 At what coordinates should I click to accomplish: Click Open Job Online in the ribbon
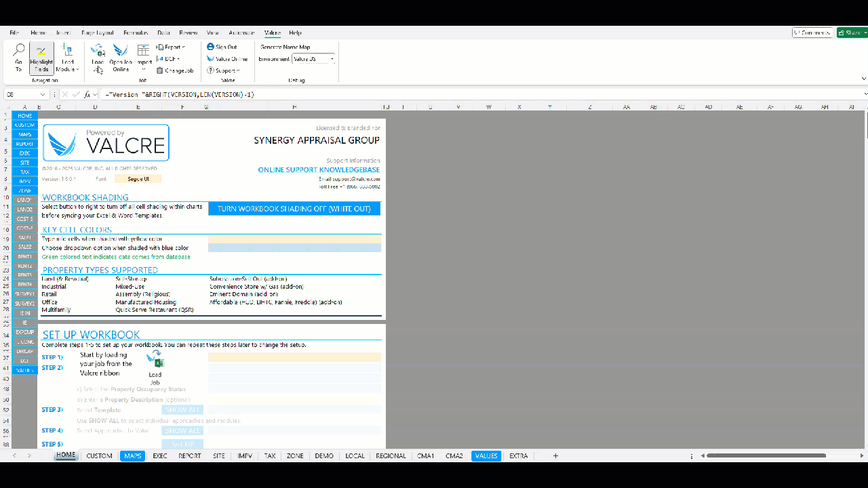click(x=121, y=58)
